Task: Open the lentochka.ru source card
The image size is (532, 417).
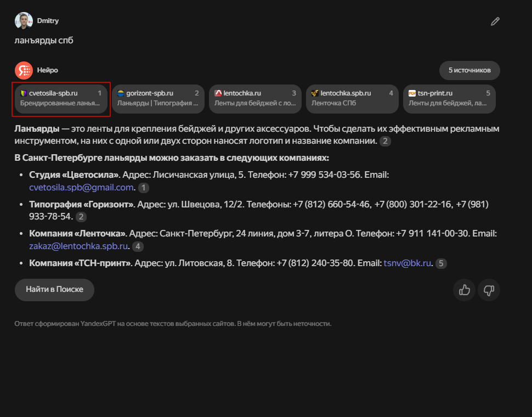Action: click(x=255, y=99)
